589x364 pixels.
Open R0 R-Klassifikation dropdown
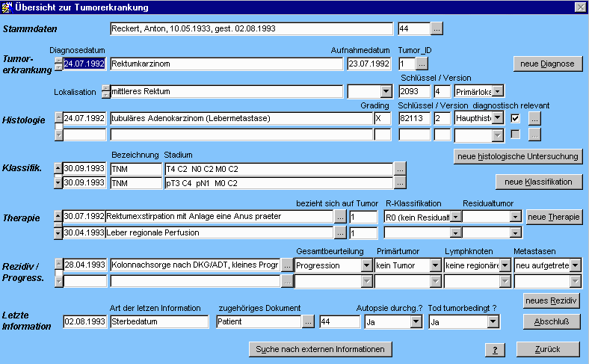coord(455,217)
